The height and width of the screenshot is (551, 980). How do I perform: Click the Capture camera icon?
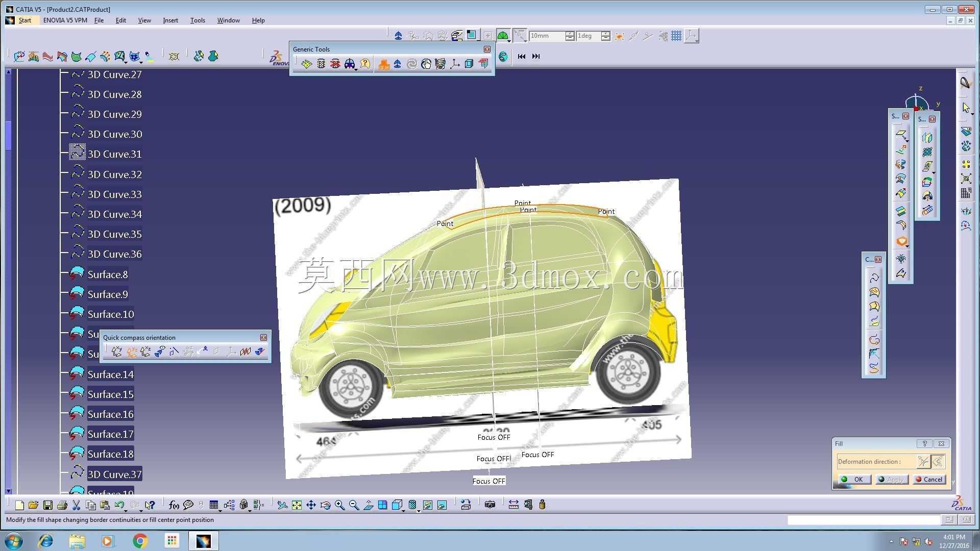click(x=490, y=505)
